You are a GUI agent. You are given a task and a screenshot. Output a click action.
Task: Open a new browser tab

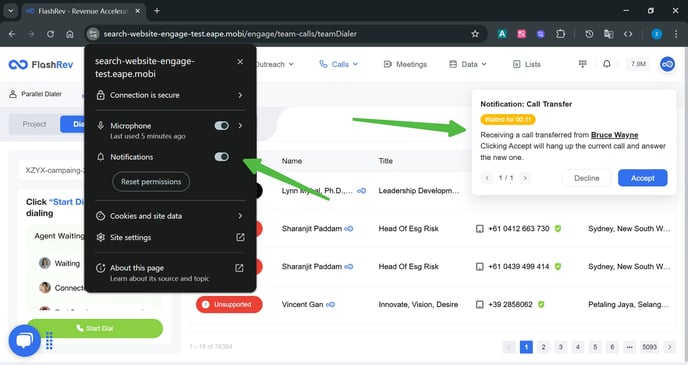(x=157, y=11)
